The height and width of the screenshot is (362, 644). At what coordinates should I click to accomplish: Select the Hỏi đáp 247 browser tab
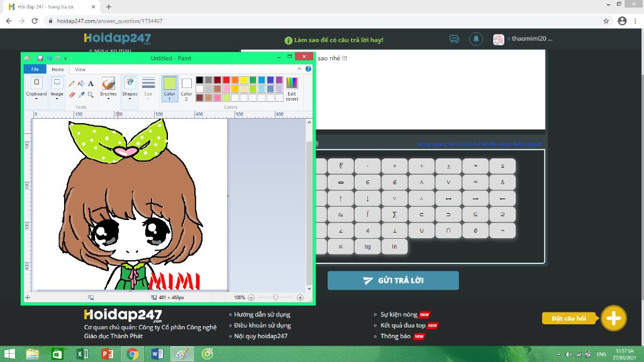click(52, 7)
